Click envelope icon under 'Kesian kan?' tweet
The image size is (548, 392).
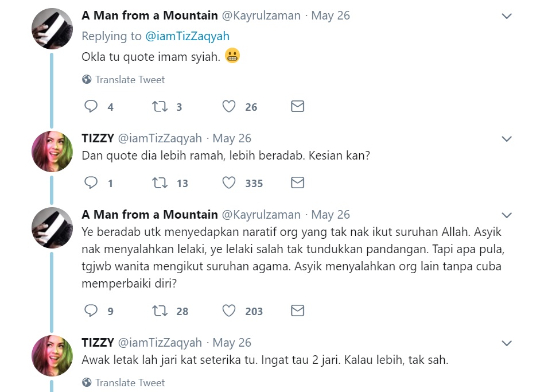click(x=297, y=183)
